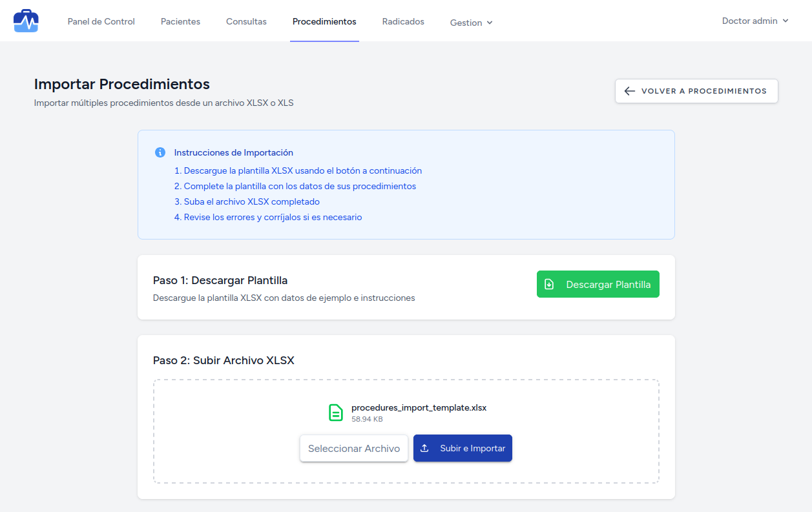Click the upload arrow icon on Subir e Importar
This screenshot has height=512, width=812.
point(425,448)
